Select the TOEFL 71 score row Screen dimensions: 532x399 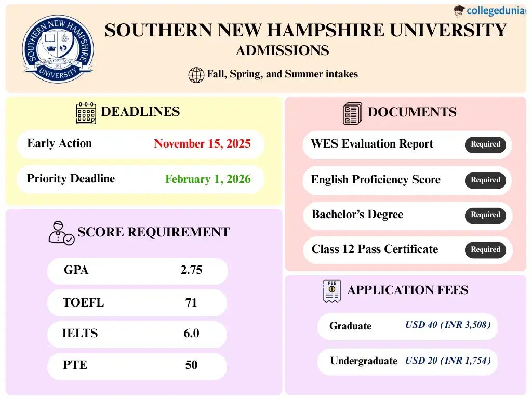coord(137,303)
